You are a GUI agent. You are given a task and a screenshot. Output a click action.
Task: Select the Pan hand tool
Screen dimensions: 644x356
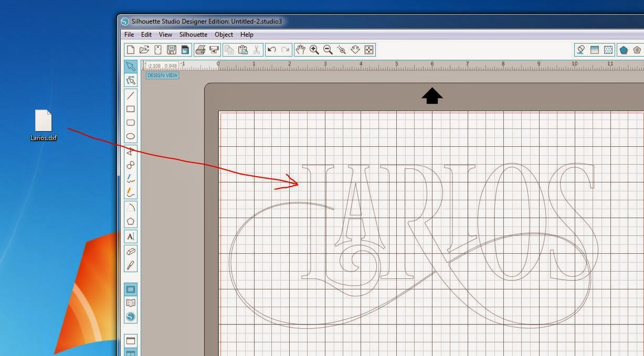(x=300, y=50)
